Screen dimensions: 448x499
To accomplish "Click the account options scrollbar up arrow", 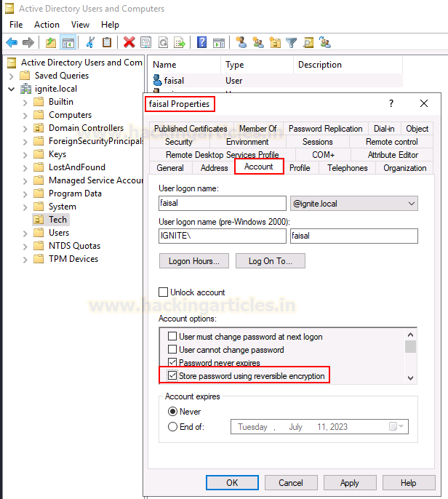I will click(410, 335).
